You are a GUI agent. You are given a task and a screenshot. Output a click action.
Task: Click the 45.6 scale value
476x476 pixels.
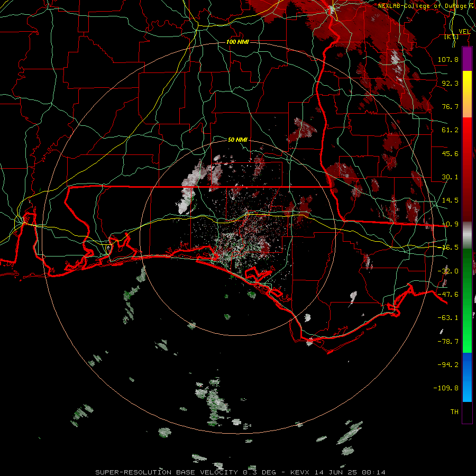[x=450, y=153]
